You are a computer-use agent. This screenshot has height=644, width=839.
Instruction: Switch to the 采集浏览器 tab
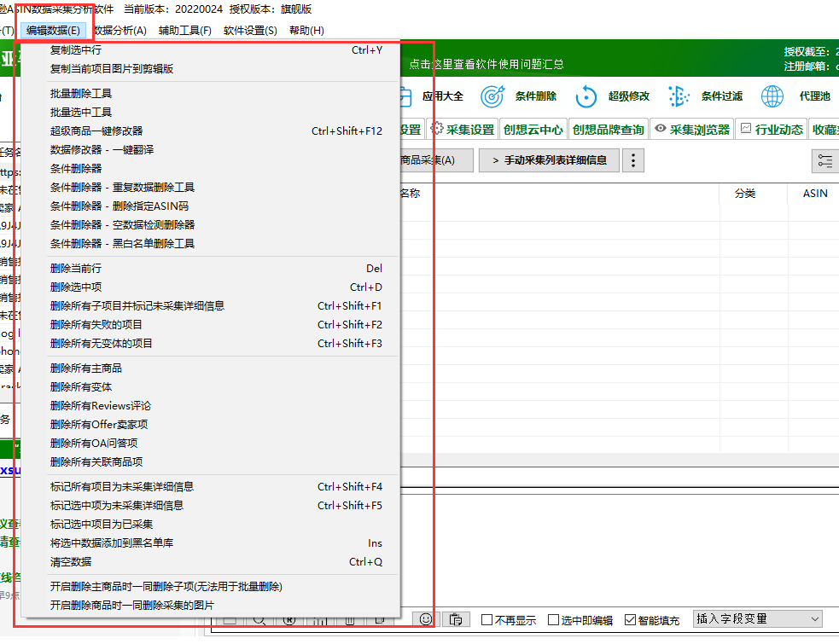(692, 130)
